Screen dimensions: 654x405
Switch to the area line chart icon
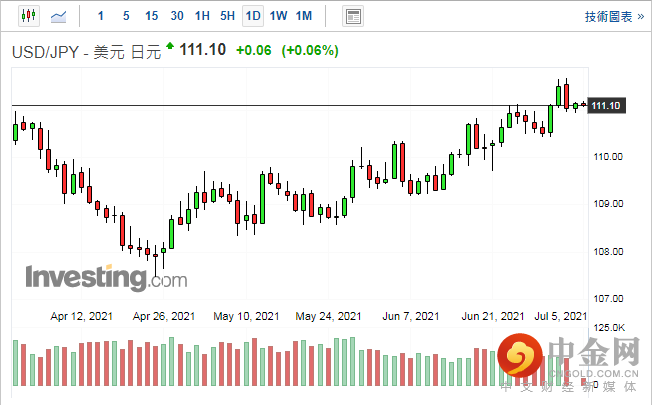(58, 17)
